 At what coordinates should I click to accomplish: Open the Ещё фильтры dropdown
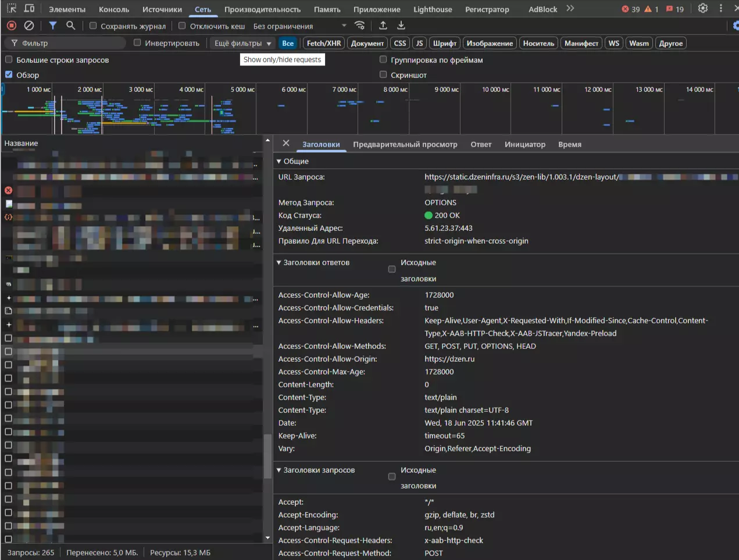point(242,44)
